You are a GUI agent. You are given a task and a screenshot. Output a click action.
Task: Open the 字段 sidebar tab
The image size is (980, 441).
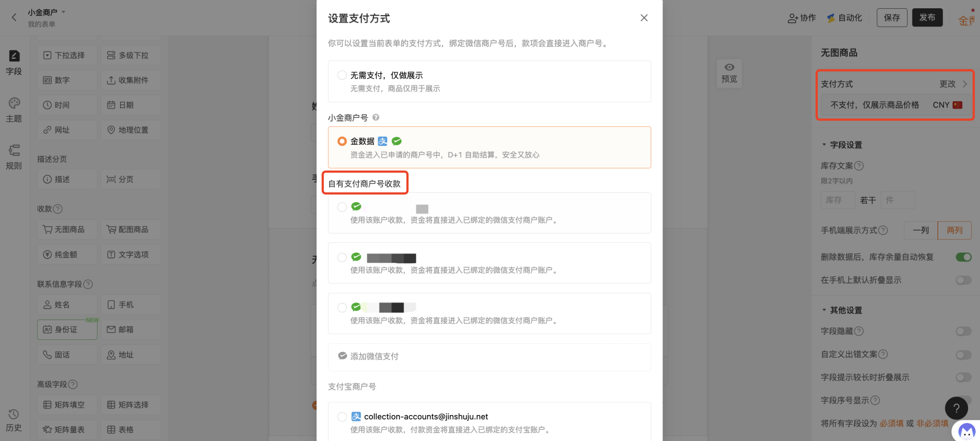14,63
